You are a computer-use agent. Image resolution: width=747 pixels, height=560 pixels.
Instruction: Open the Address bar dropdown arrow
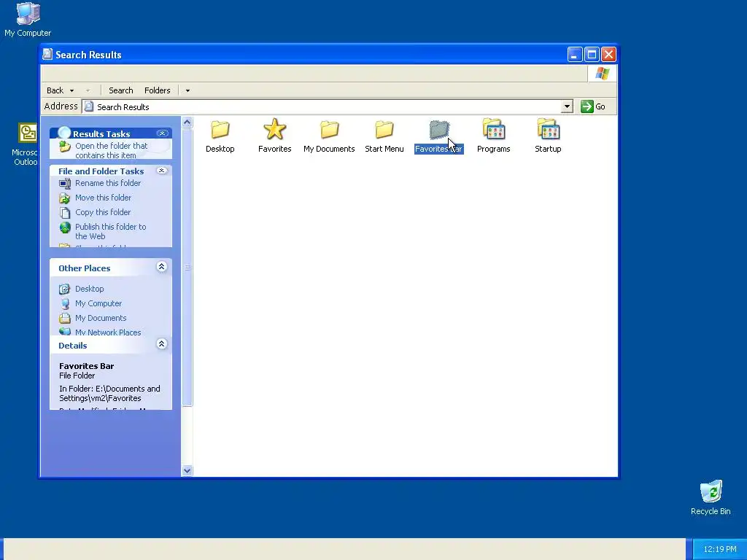click(566, 106)
